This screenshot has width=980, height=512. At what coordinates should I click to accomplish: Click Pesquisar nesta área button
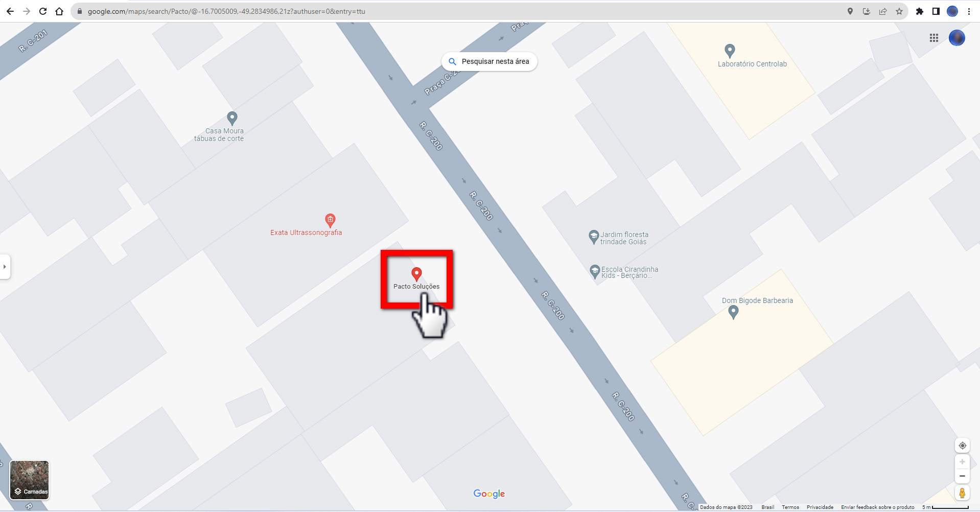point(489,61)
